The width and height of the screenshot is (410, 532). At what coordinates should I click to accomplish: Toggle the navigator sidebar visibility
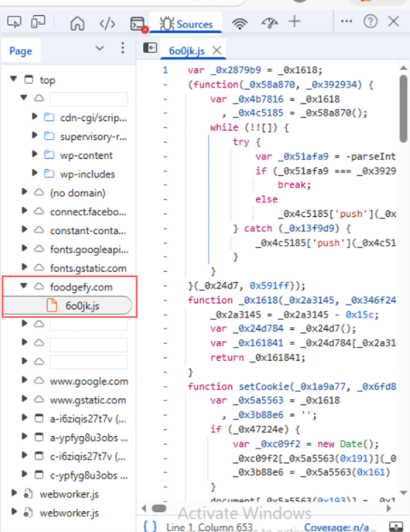[x=148, y=49]
